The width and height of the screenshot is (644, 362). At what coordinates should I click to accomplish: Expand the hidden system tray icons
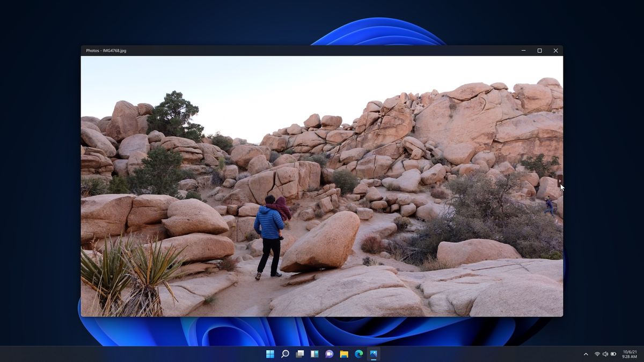586,354
